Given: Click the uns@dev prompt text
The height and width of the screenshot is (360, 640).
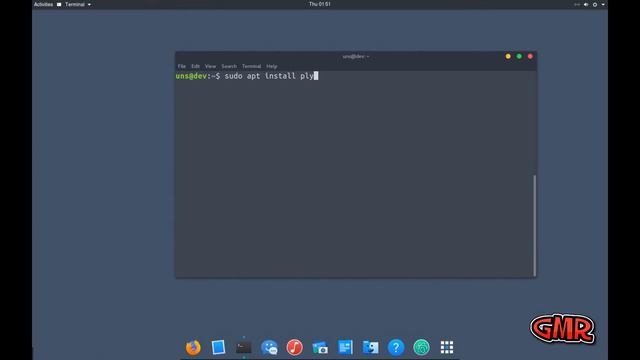Looking at the screenshot, I should [191, 76].
